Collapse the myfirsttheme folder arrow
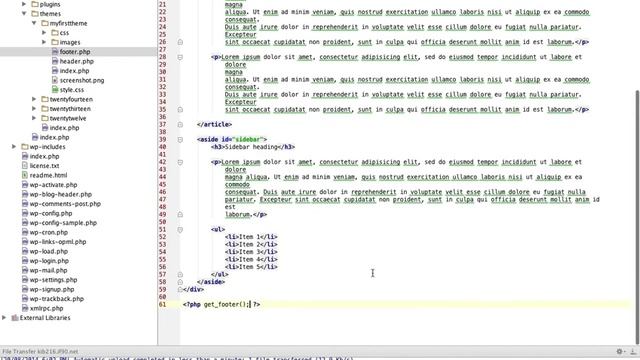Image resolution: width=640 pixels, height=360 pixels. point(34,23)
